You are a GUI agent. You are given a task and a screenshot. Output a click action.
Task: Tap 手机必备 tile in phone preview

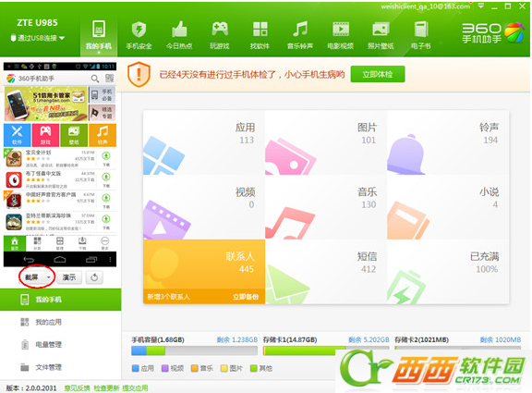point(103,94)
